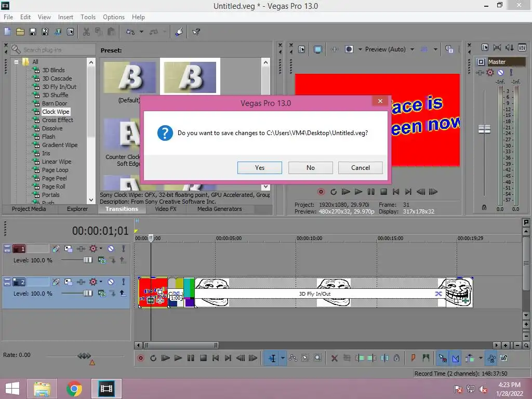This screenshot has width=532, height=399.
Task: Select the 3D Blinds transition
Action: (54, 70)
